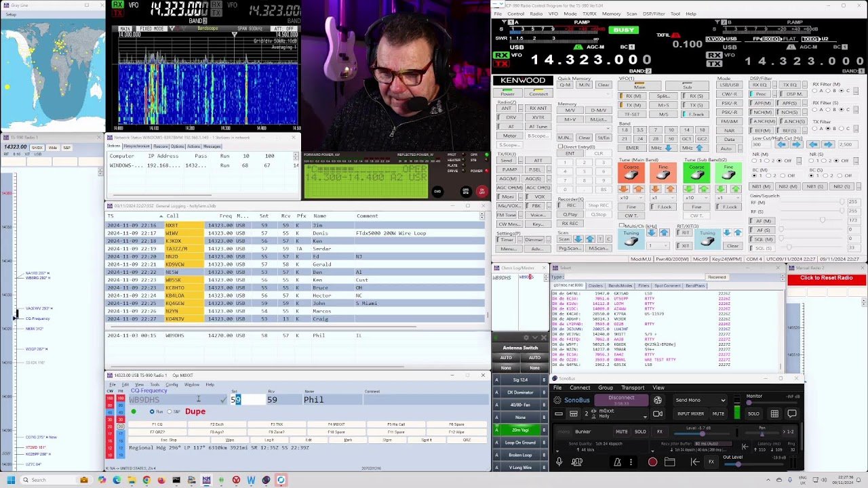Click the SonoBus microphone icon

click(x=559, y=462)
